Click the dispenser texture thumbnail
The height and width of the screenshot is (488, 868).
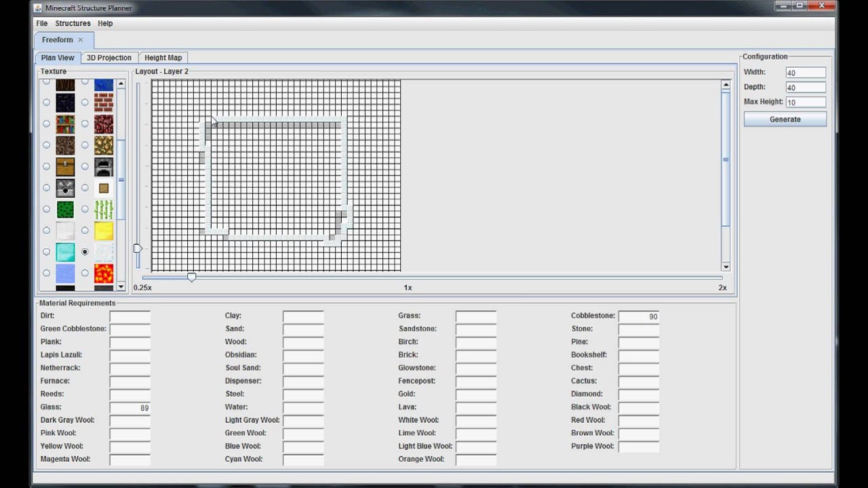(x=65, y=188)
